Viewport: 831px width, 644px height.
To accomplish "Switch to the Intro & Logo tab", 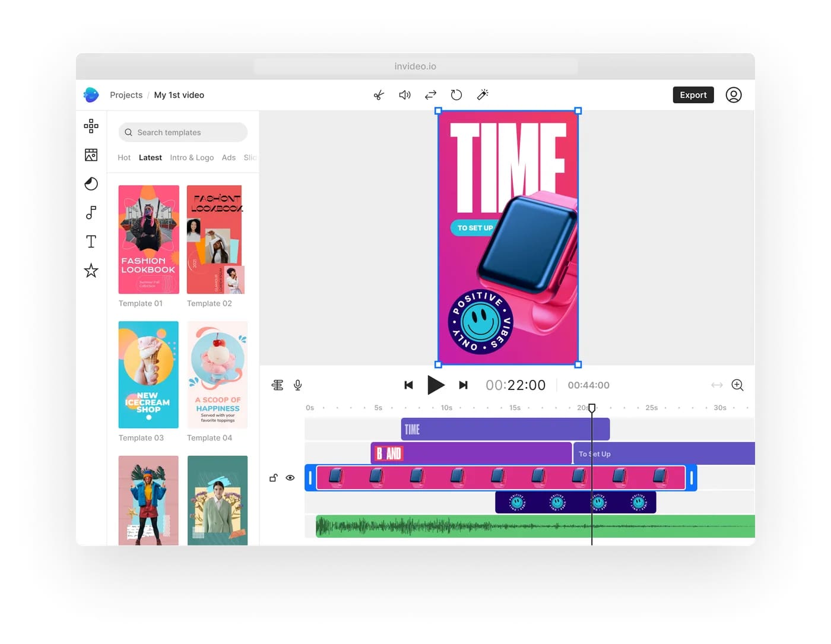I will (x=192, y=157).
